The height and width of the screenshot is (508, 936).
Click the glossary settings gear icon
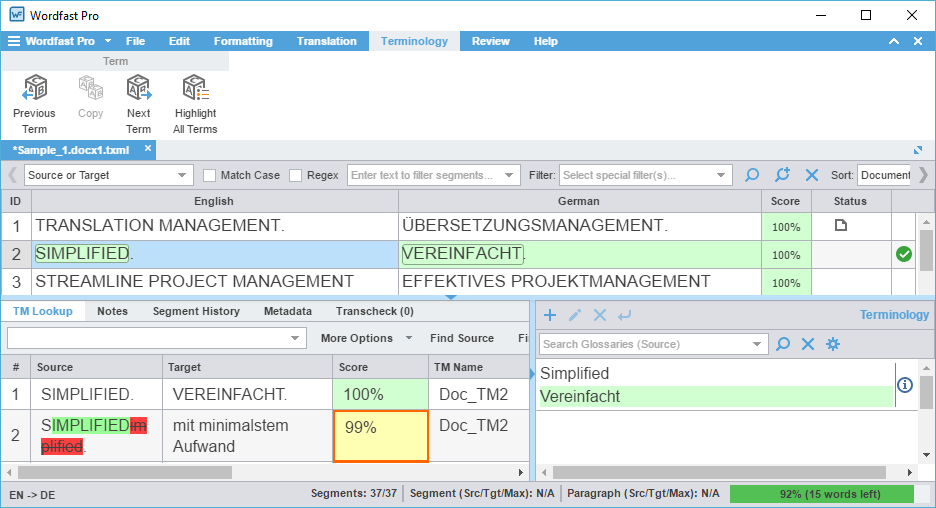(x=832, y=344)
